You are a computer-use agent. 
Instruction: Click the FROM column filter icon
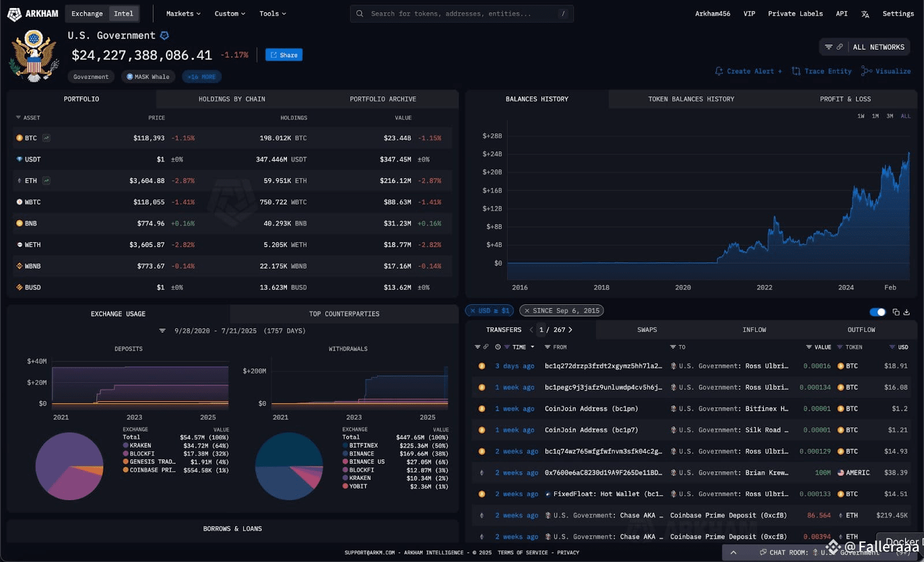(x=547, y=347)
